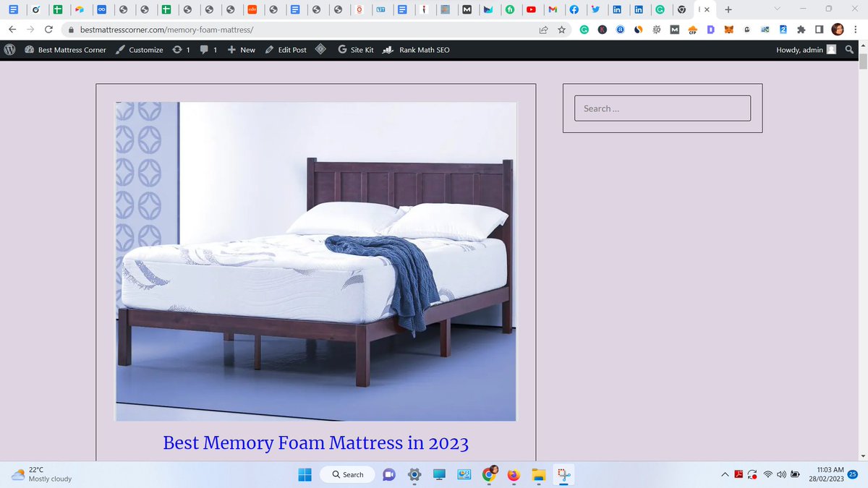This screenshot has height=488, width=868.
Task: Click the WordPress logo in the admin bar
Action: [9, 49]
